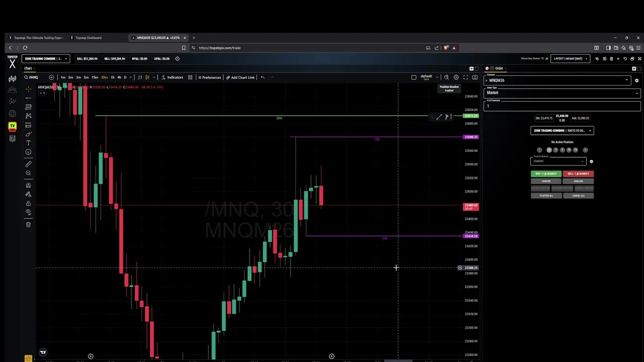Click SELL -1 @ MARKET button
644x362 pixels.
point(578,174)
